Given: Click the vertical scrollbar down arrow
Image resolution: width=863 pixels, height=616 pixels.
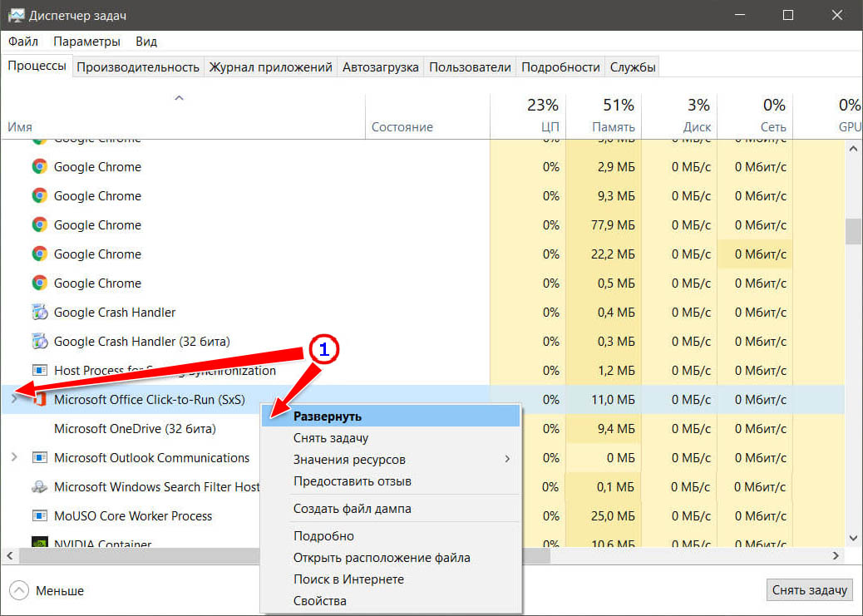Looking at the screenshot, I should (853, 539).
